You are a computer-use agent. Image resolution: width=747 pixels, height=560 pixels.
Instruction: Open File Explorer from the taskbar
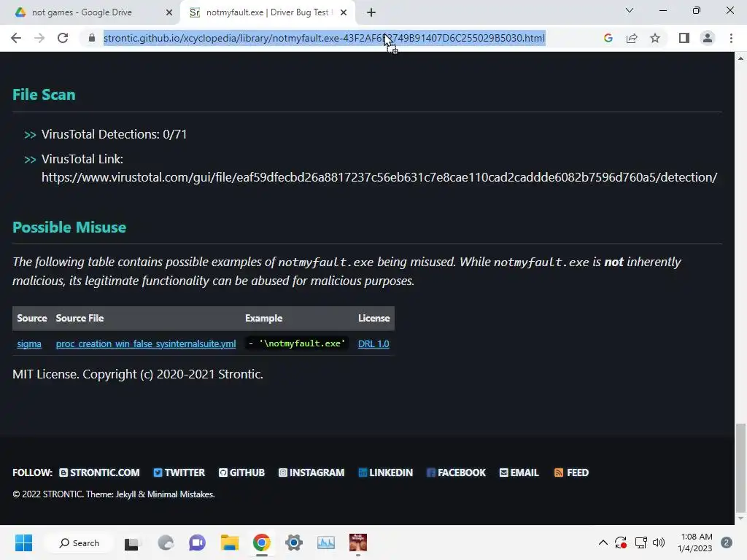229,542
